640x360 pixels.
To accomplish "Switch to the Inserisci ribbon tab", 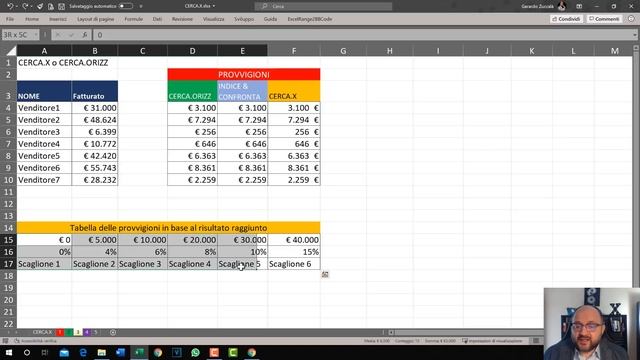I will [x=58, y=19].
